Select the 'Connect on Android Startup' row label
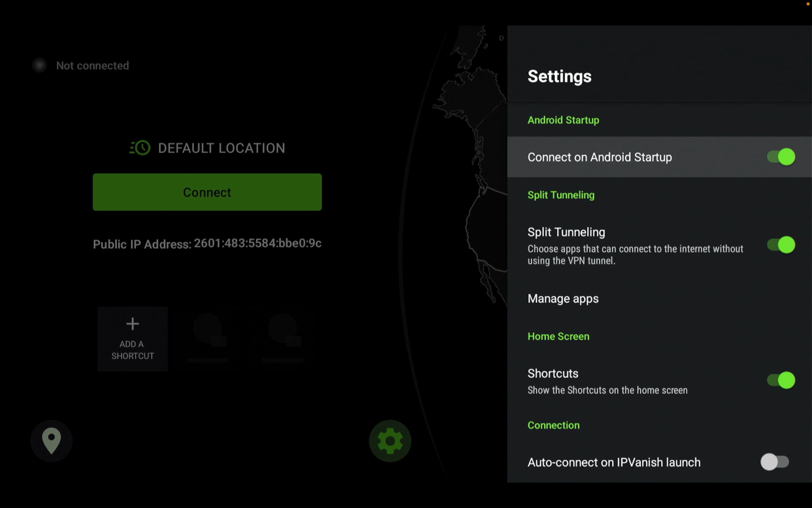 click(x=600, y=157)
